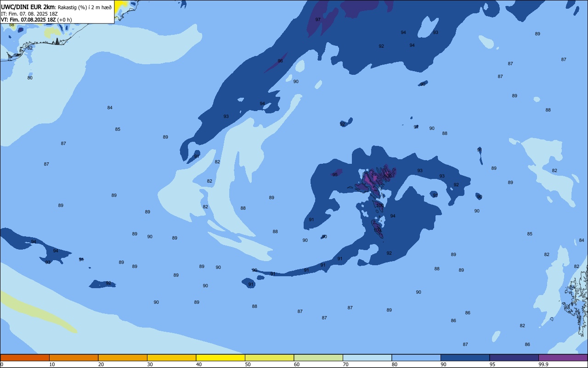This screenshot has width=588, height=368.
Task: Select the purple legend swatch above 99.9
Action: [x=563, y=357]
